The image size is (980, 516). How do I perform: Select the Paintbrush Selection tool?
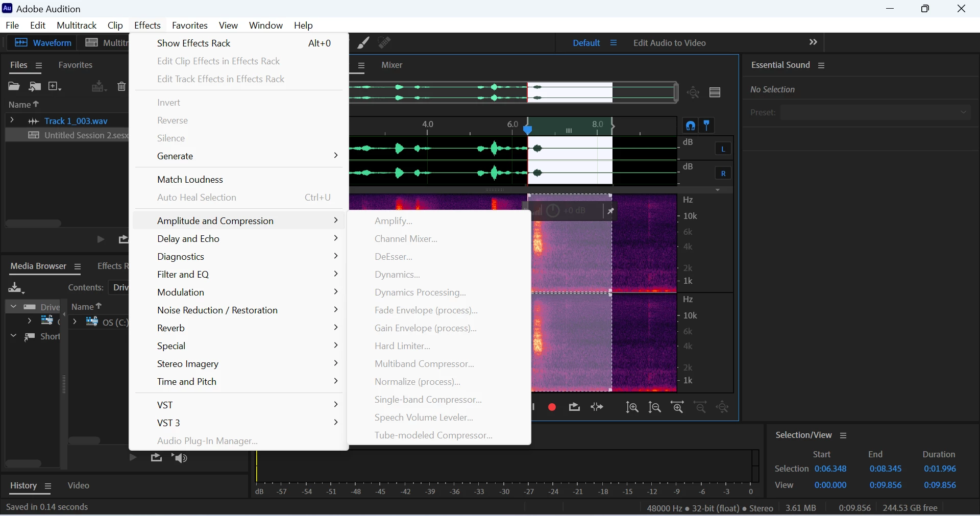point(363,43)
